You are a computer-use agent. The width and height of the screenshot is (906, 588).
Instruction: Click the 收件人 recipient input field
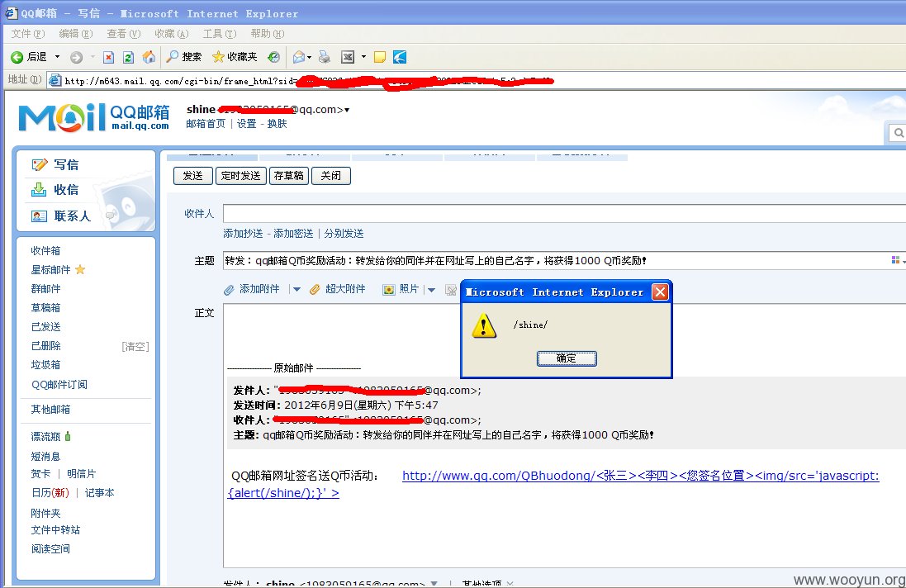pyautogui.click(x=565, y=213)
